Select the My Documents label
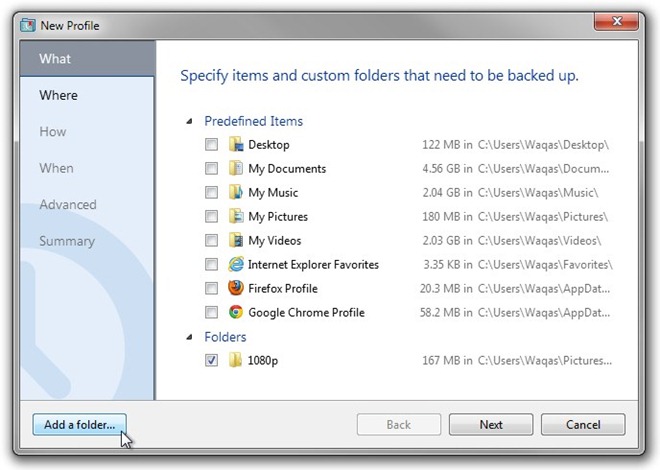 287,169
